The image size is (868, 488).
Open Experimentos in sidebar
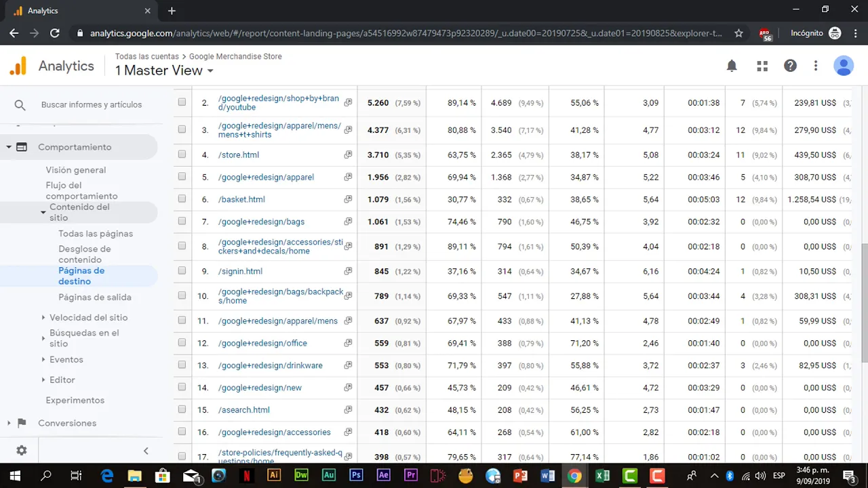(75, 401)
